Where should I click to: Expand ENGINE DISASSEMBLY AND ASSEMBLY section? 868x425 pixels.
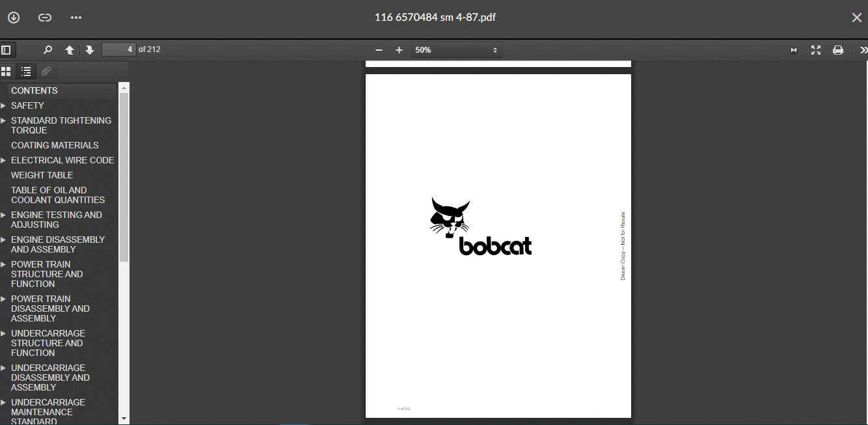pos(3,240)
